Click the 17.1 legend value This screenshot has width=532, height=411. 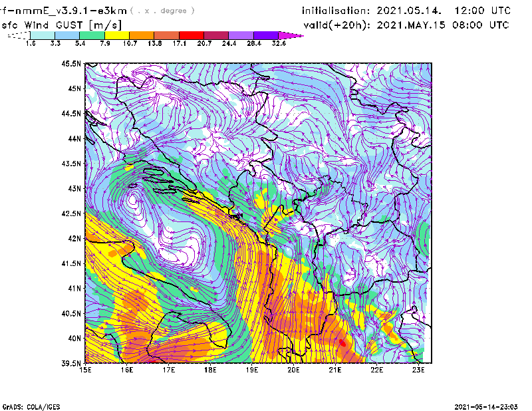click(180, 43)
